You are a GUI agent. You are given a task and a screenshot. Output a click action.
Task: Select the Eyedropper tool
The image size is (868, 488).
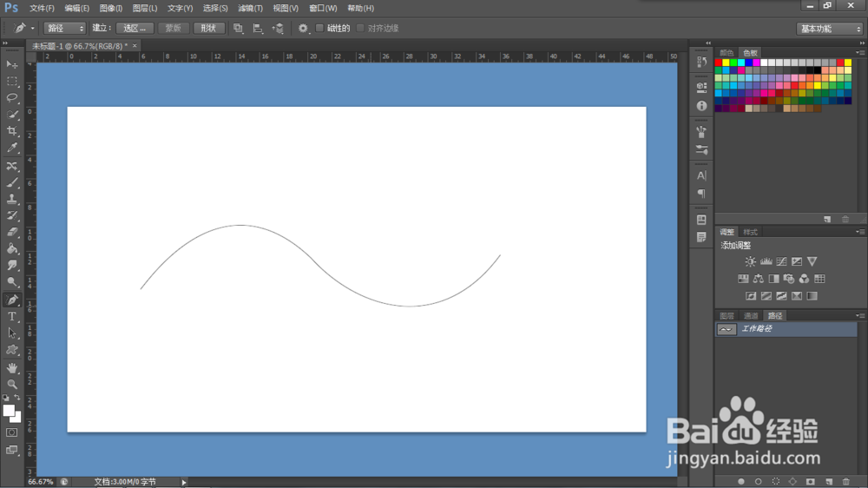[x=11, y=148]
